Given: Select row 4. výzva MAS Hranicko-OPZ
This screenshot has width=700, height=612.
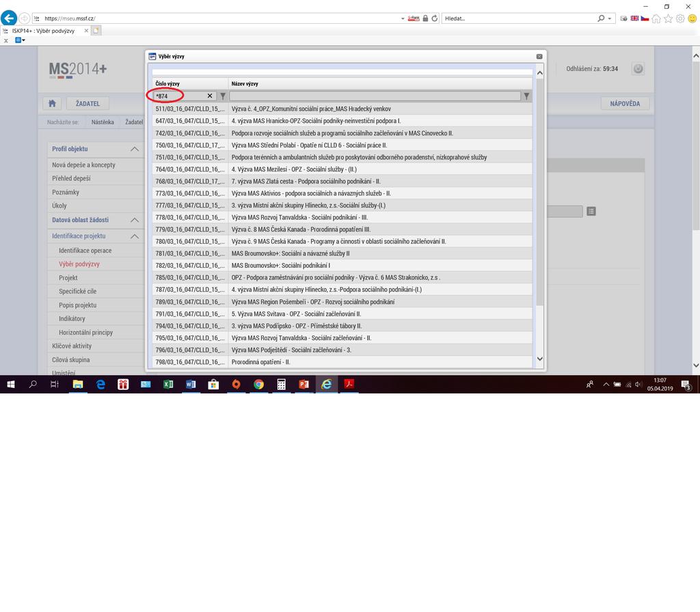Looking at the screenshot, I should pos(342,121).
